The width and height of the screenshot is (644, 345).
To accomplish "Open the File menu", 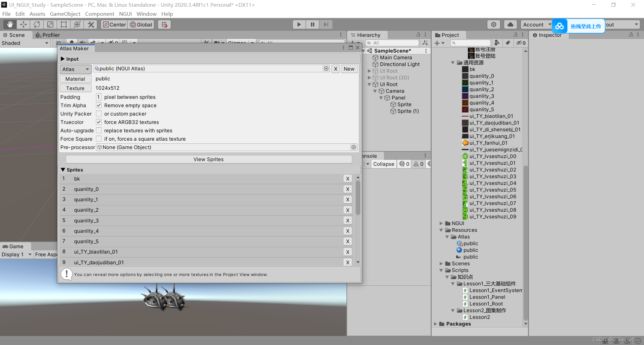I will [6, 14].
